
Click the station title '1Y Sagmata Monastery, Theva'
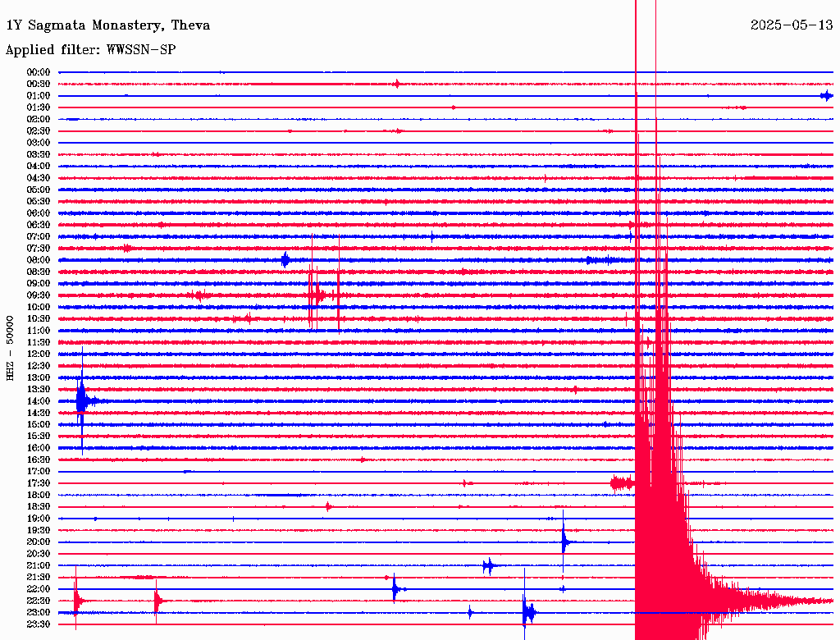coord(107,25)
